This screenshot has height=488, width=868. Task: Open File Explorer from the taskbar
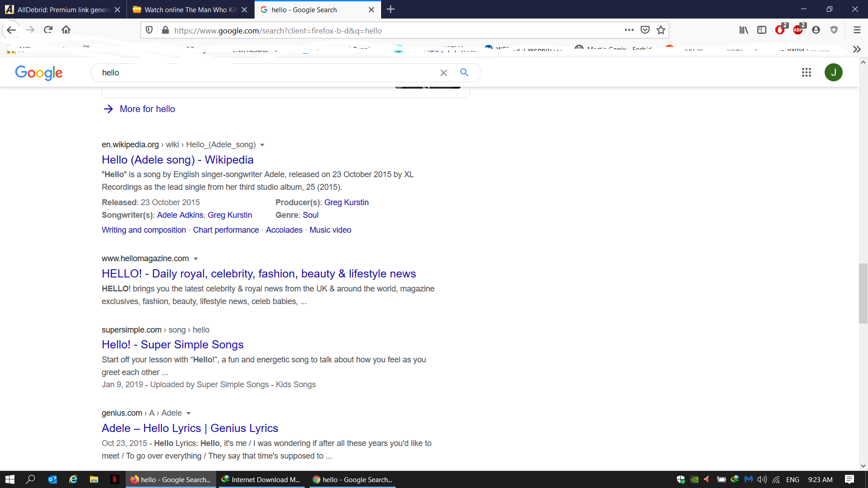(94, 479)
